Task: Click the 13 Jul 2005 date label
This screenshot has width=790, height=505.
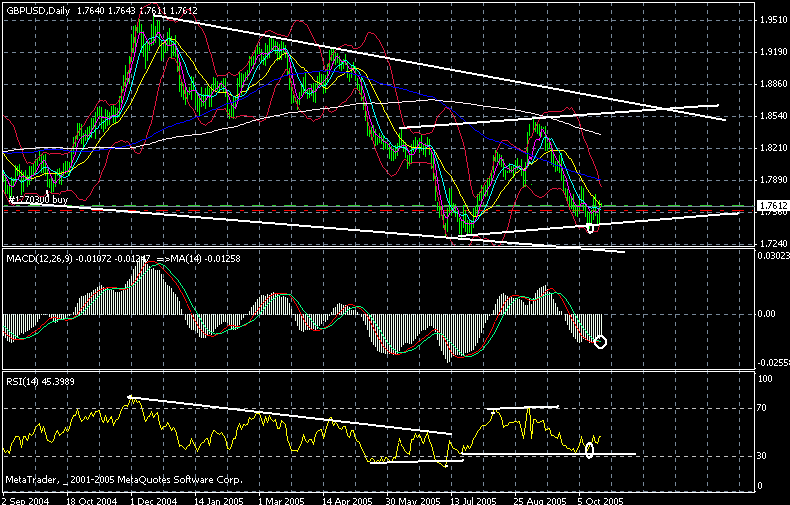Action: click(473, 500)
